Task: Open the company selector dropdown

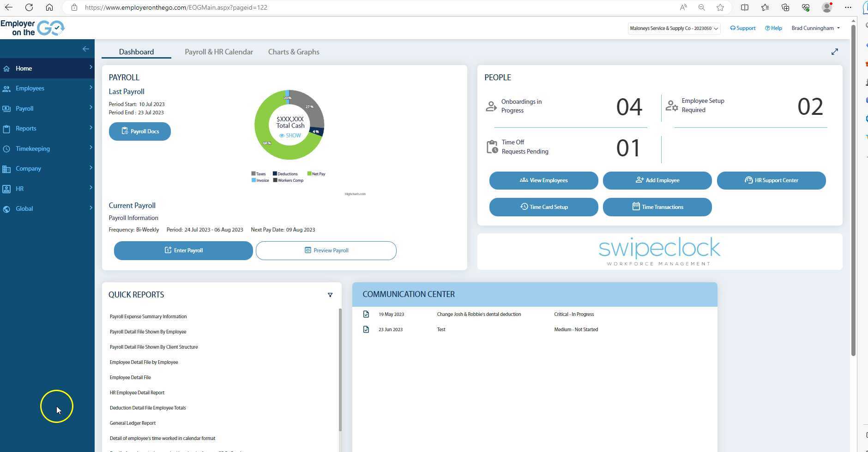Action: (x=674, y=29)
